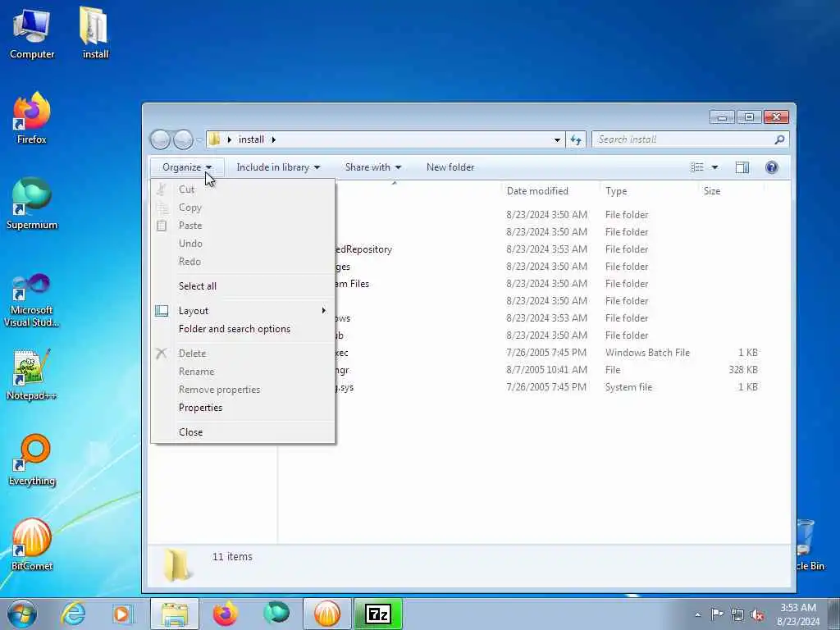Click install breadcrumb in address bar

tap(251, 139)
